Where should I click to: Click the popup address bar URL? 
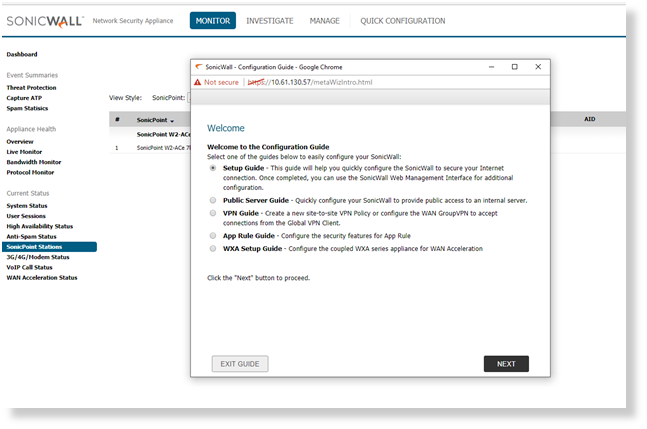point(310,82)
